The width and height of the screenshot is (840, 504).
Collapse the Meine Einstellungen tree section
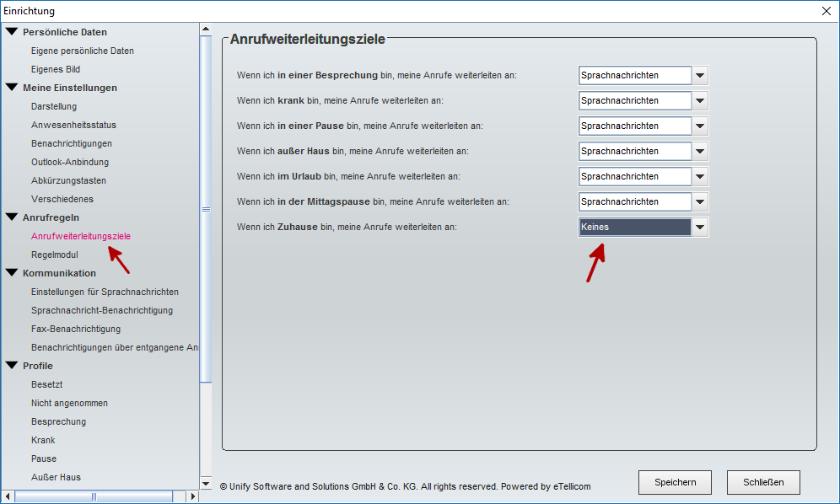12,88
